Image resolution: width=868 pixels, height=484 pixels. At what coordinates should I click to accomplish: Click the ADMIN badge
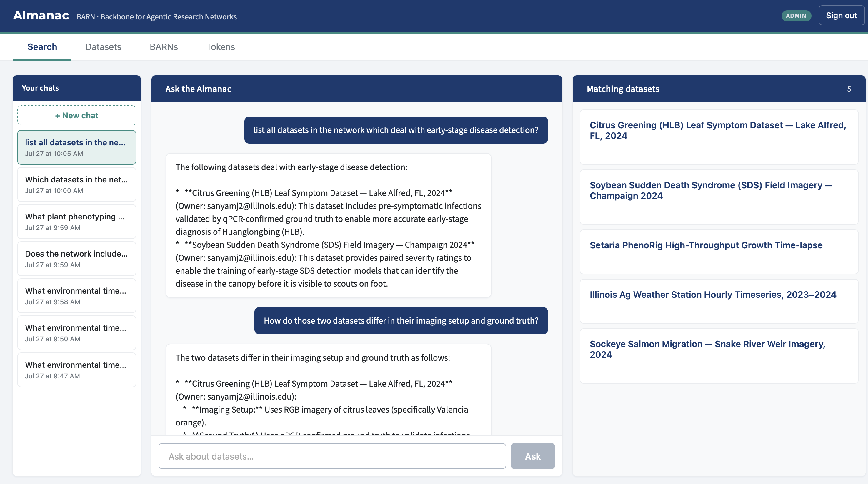pyautogui.click(x=796, y=16)
